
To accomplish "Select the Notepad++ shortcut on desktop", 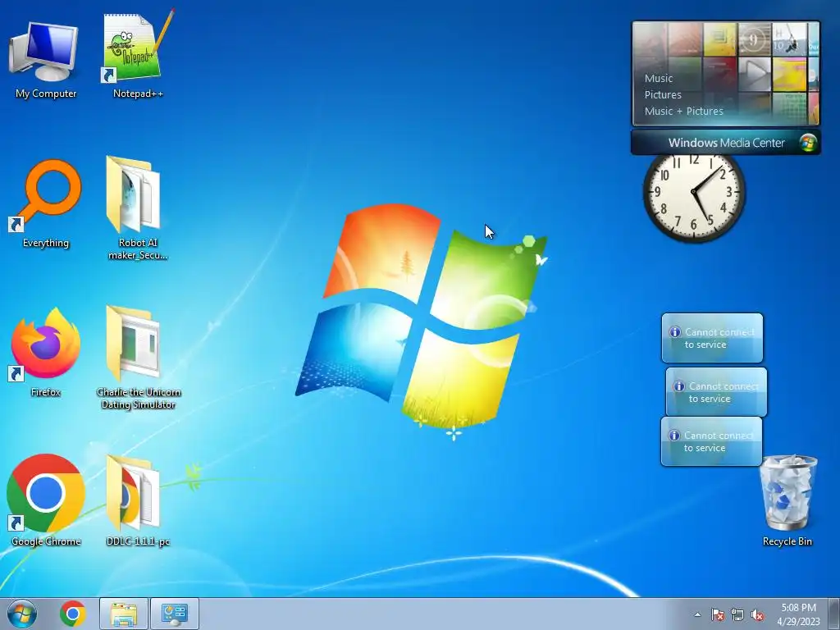I will pos(138,53).
